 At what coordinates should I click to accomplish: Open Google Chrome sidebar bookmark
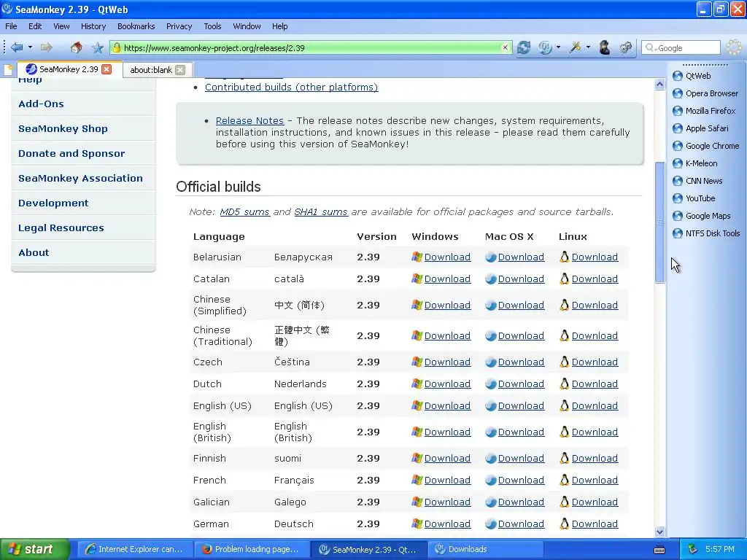click(x=705, y=146)
